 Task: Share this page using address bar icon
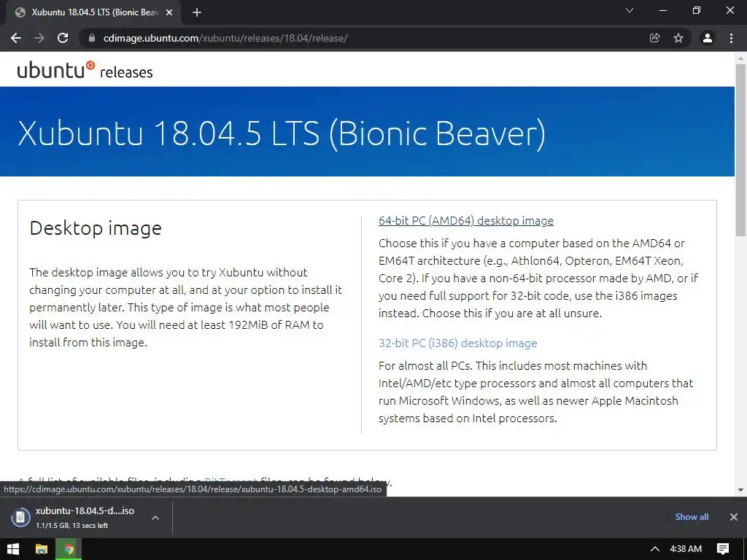click(x=655, y=38)
